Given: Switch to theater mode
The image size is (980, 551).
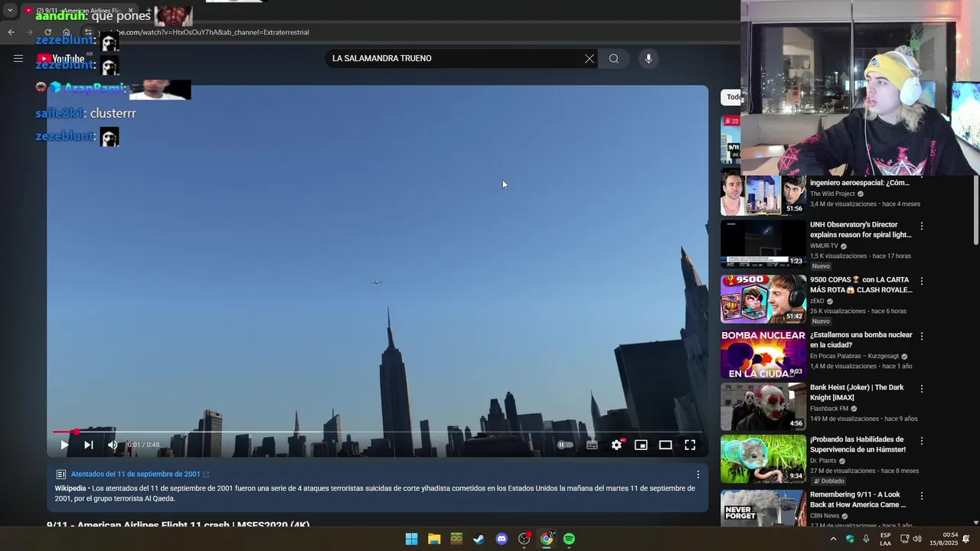Looking at the screenshot, I should coord(665,445).
